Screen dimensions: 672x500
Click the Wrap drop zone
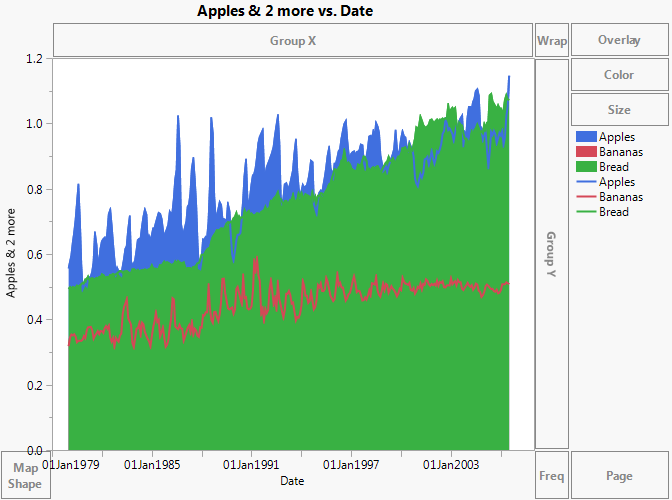click(552, 40)
